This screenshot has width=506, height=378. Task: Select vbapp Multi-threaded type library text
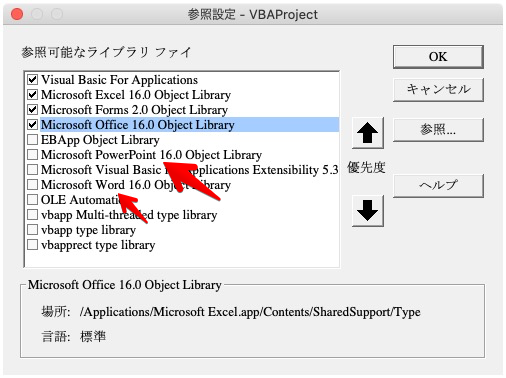(129, 215)
